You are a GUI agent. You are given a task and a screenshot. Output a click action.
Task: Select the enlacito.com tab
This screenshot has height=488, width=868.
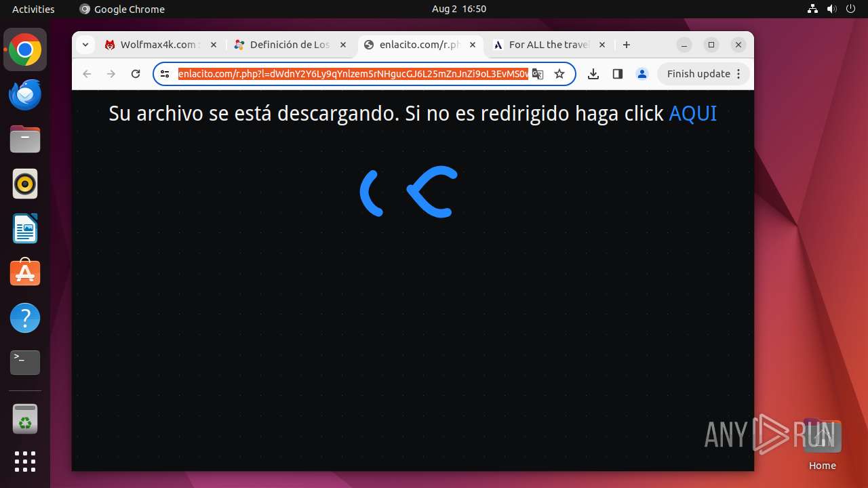click(420, 45)
